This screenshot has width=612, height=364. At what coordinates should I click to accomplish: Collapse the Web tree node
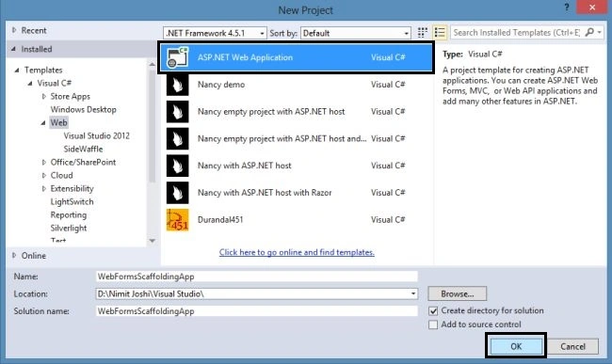click(x=43, y=123)
